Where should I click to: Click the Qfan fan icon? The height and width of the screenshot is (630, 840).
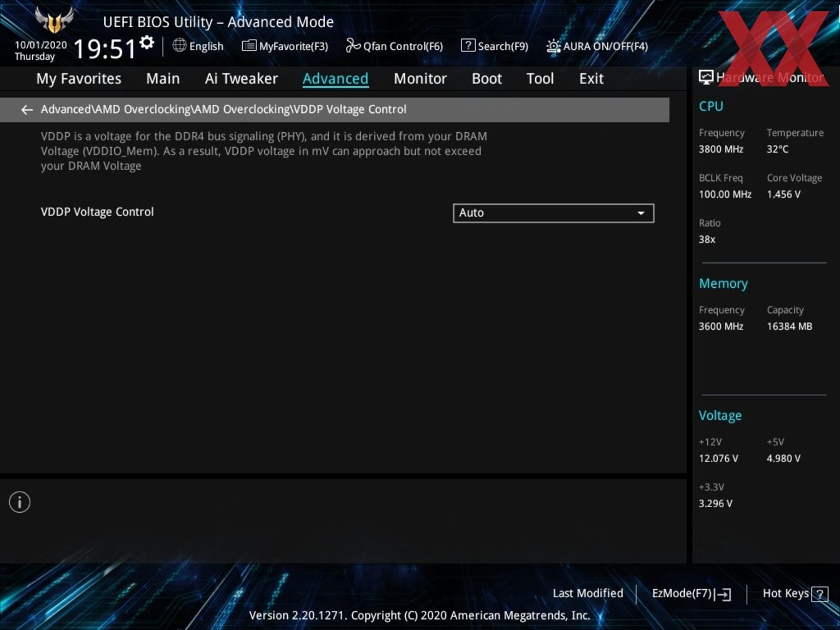[x=353, y=46]
